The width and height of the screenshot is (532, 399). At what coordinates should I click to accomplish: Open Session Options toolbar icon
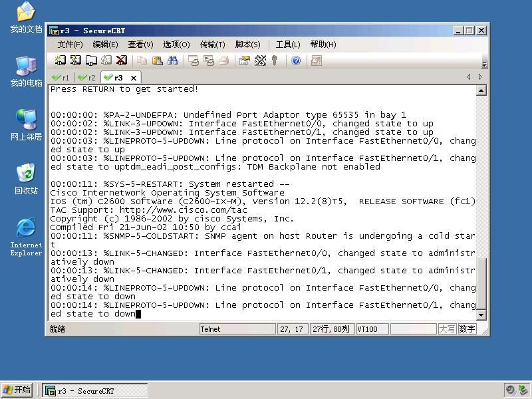245,61
